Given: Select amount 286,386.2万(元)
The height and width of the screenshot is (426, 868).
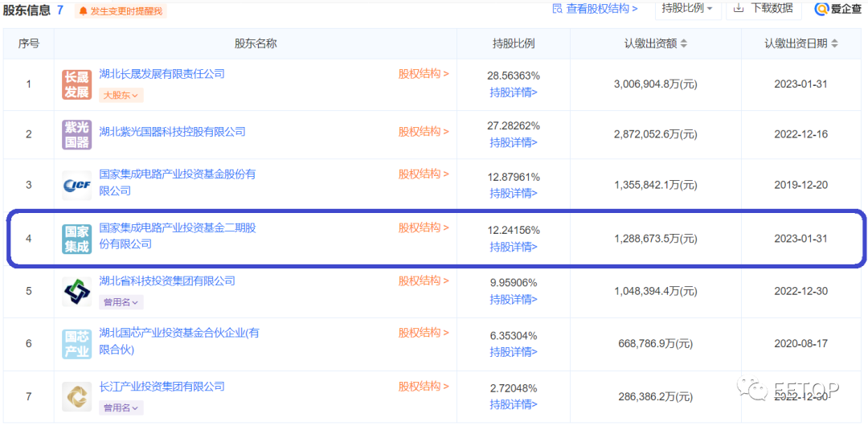Looking at the screenshot, I should (656, 396).
